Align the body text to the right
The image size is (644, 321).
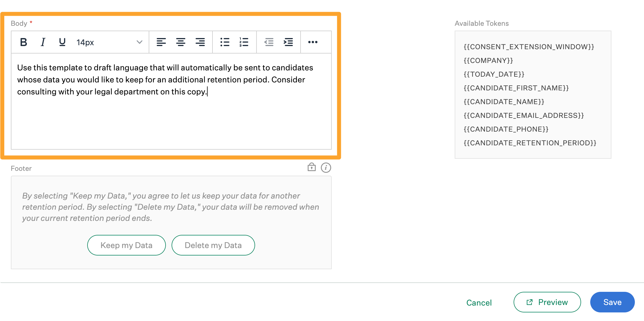pyautogui.click(x=200, y=42)
